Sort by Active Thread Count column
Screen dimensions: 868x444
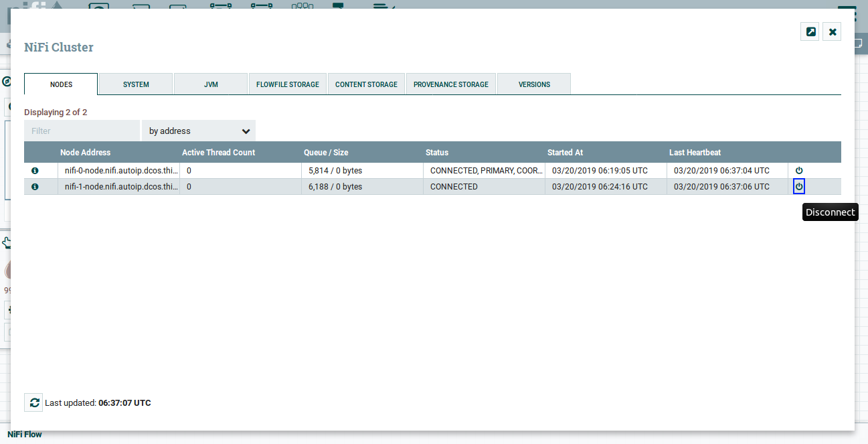[218, 152]
